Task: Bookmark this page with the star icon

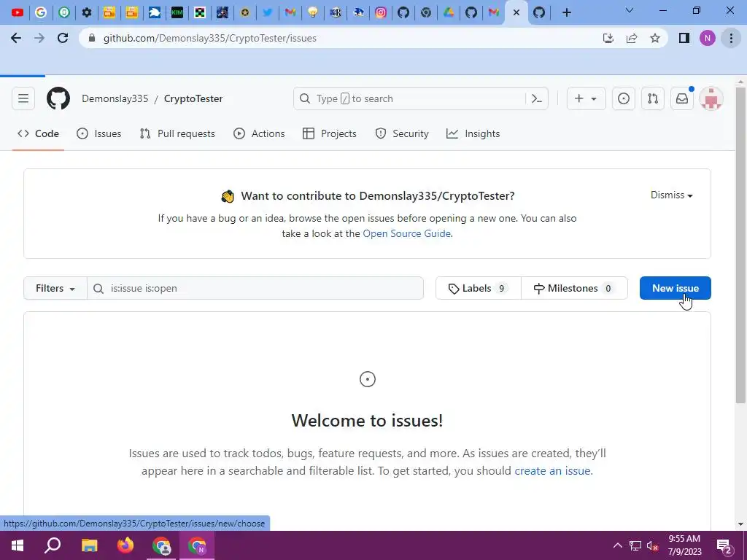Action: pyautogui.click(x=655, y=38)
